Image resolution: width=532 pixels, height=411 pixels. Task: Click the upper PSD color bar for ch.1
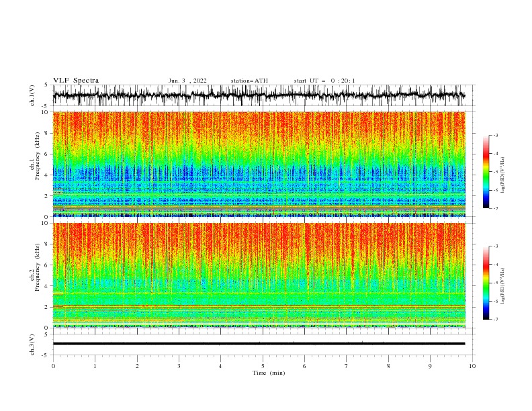(486, 172)
